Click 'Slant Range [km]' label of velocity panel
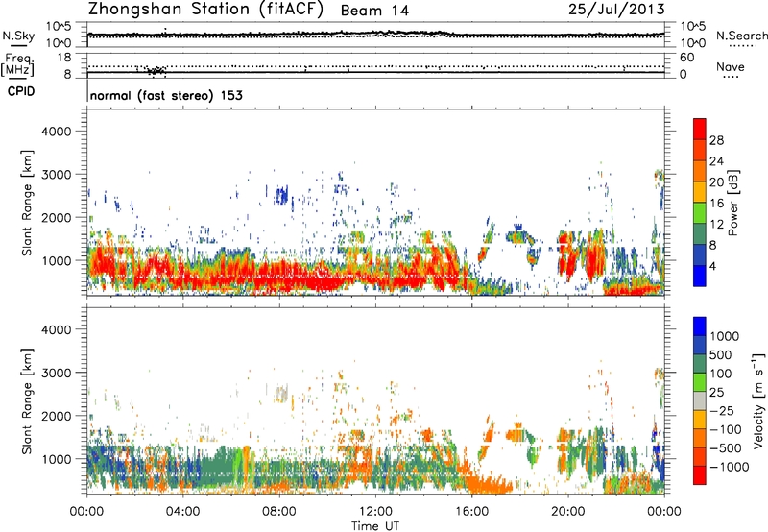Screen dimensions: 768x532 [27, 401]
